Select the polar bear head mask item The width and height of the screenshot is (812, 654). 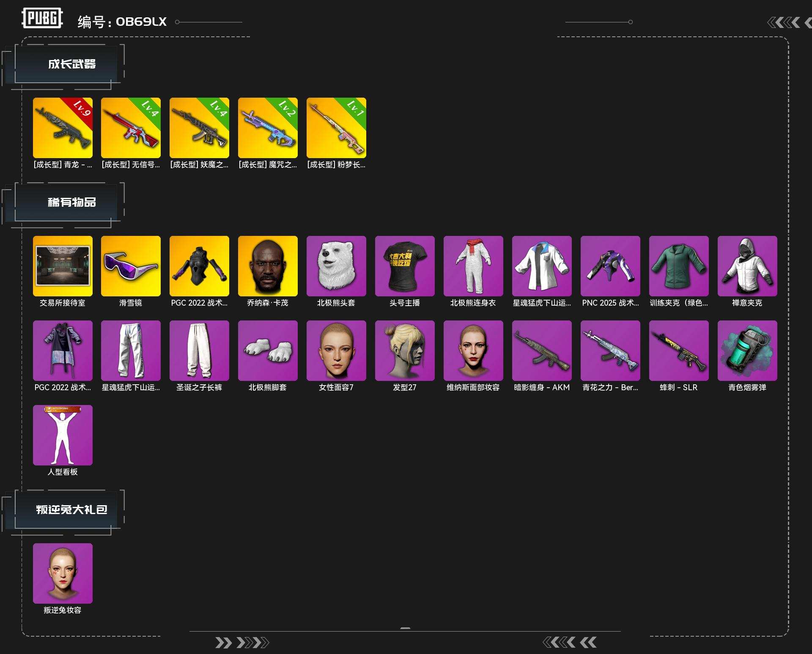[336, 266]
